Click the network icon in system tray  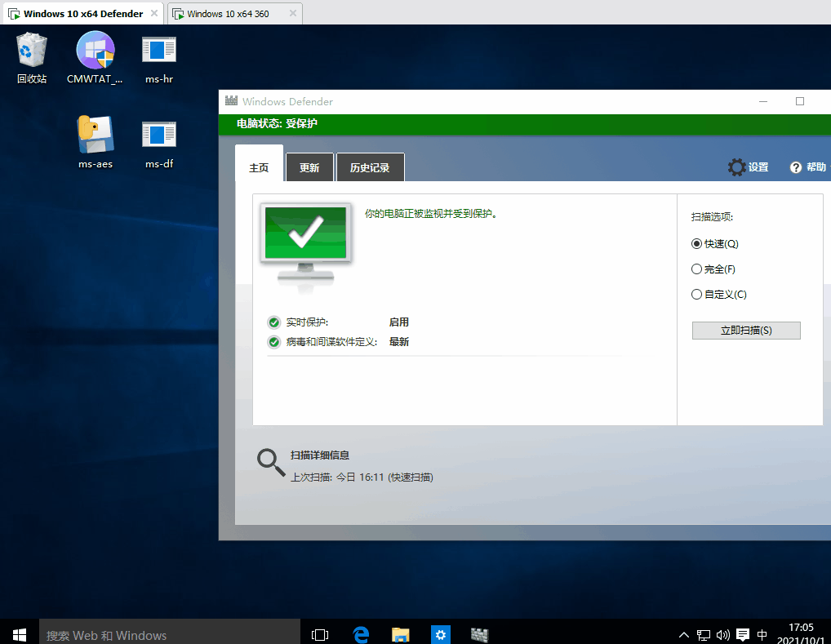click(704, 634)
